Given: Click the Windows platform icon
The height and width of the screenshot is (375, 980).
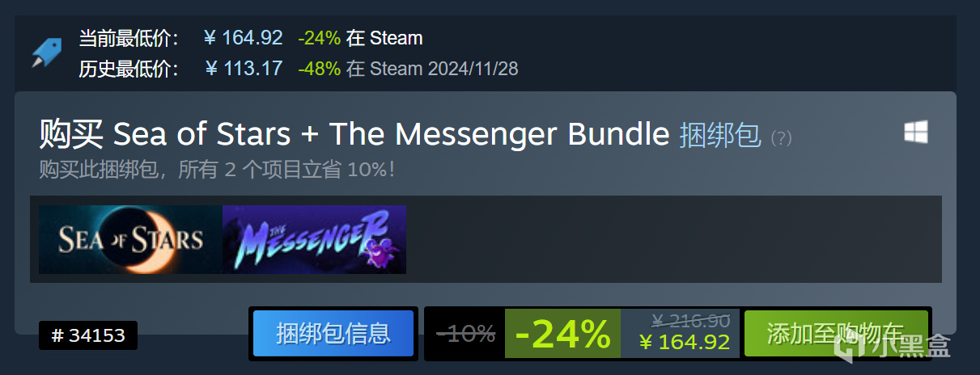Looking at the screenshot, I should pos(916,133).
